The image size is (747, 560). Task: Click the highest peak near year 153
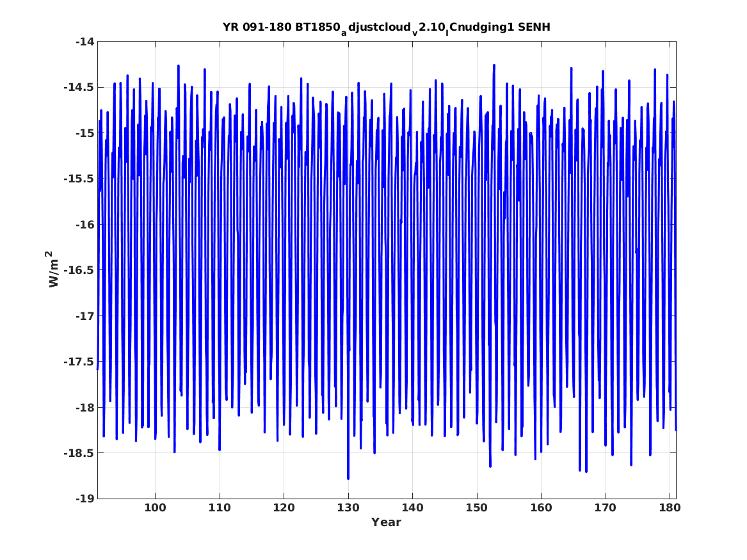coord(494,66)
